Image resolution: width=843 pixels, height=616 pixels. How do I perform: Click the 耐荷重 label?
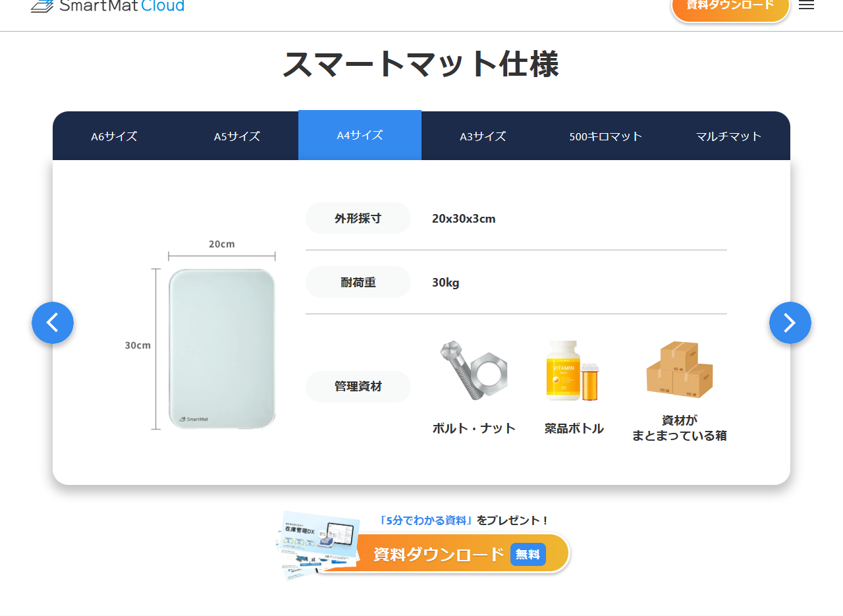pyautogui.click(x=358, y=282)
